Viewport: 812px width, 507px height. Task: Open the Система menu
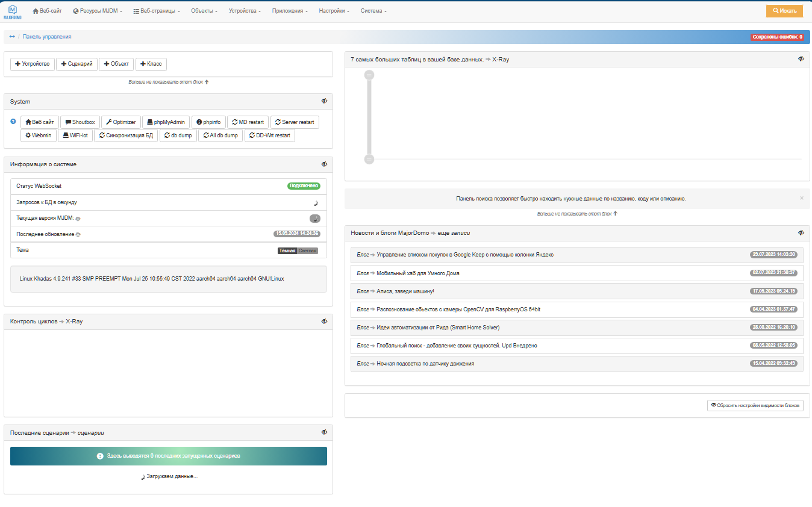[x=373, y=11]
